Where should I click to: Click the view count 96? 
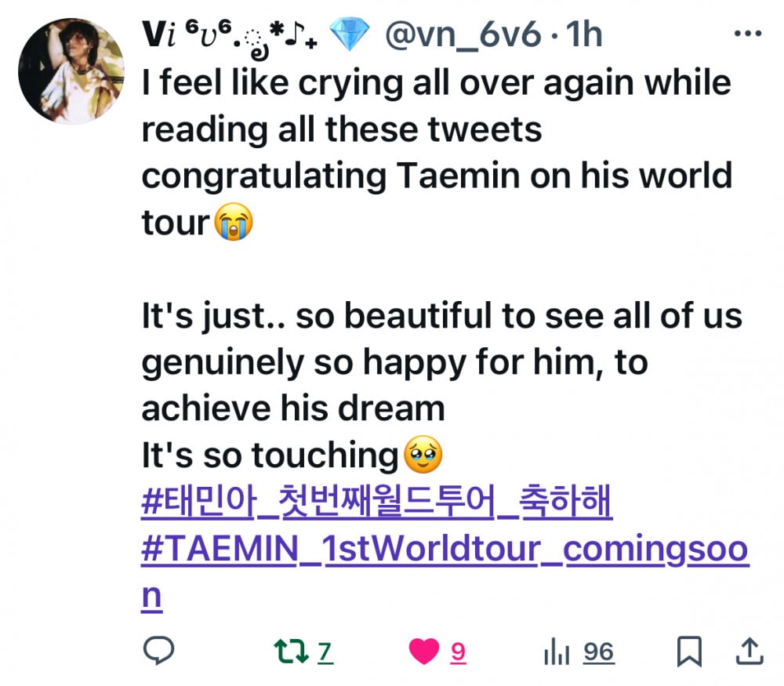point(598,652)
